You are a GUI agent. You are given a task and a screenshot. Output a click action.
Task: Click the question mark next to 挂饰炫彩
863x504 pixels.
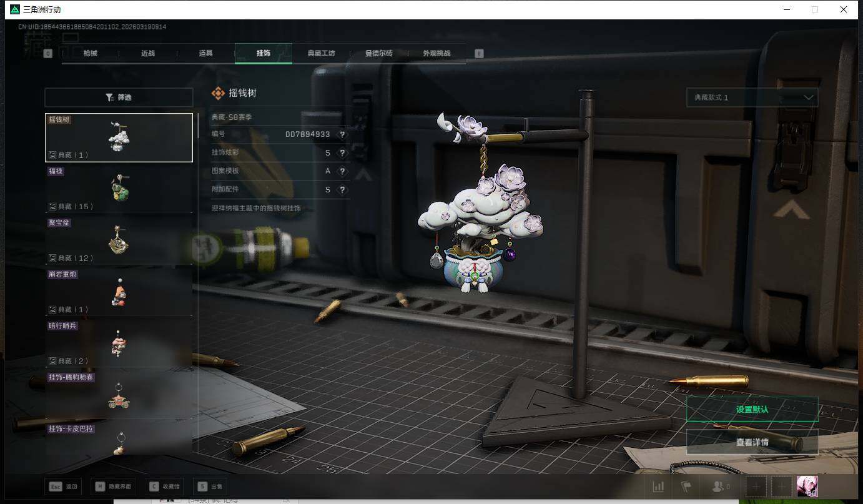click(x=342, y=153)
